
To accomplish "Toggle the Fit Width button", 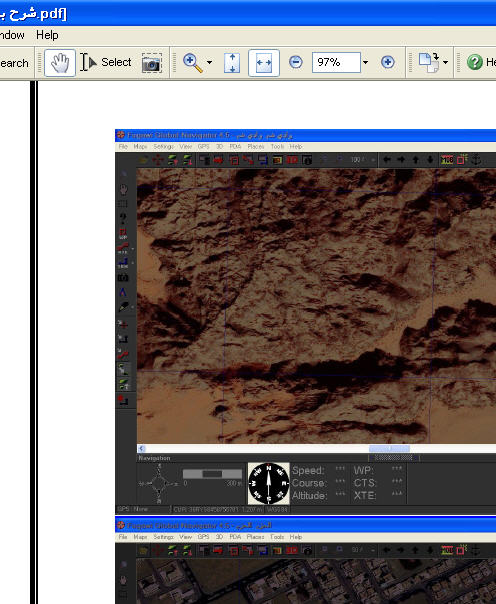I will (264, 63).
